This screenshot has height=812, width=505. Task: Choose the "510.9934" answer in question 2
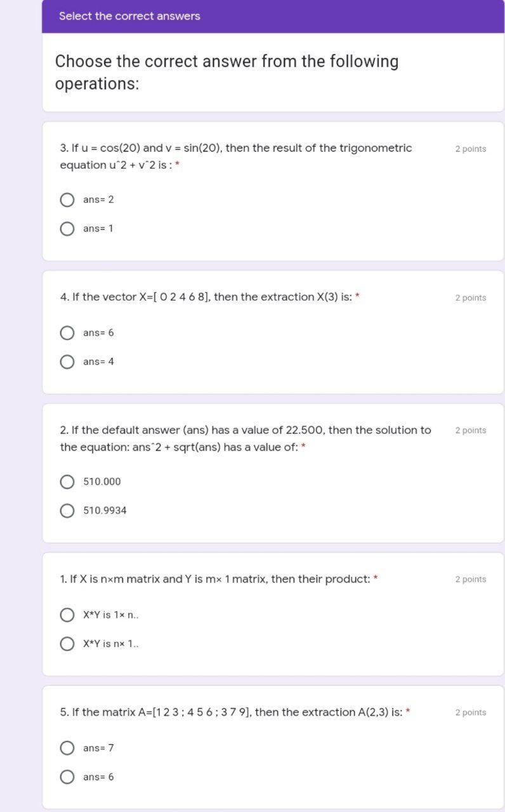coord(67,510)
